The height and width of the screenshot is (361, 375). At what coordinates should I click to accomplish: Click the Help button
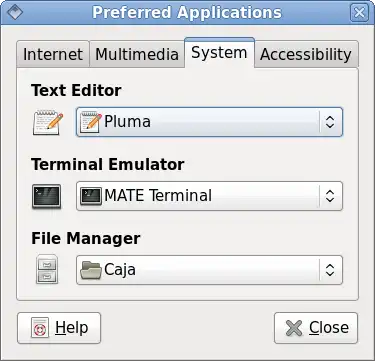coord(59,328)
